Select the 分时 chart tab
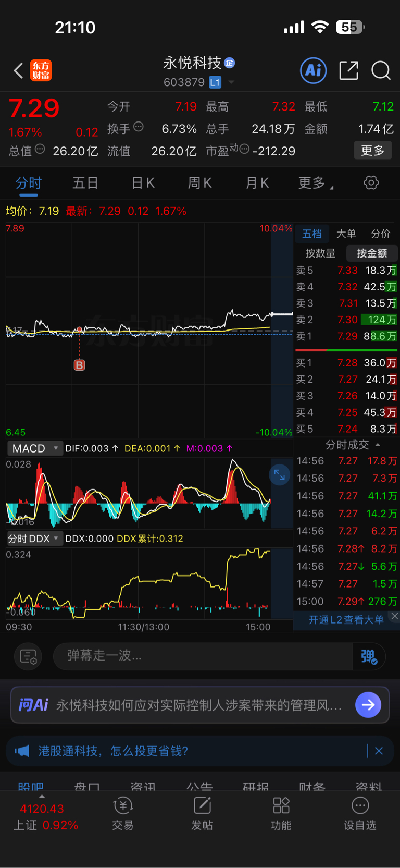 coord(28,183)
